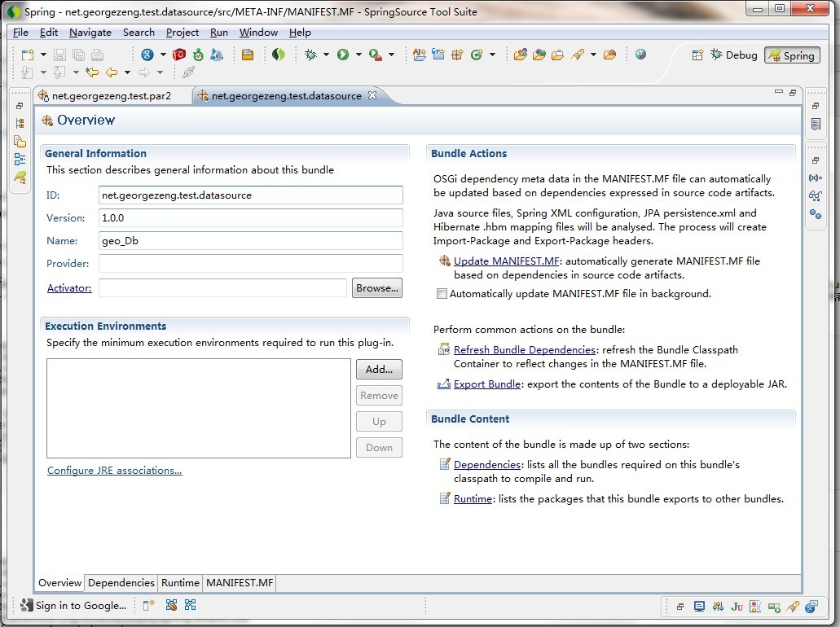Click Add... execution environment button
840x627 pixels.
380,370
